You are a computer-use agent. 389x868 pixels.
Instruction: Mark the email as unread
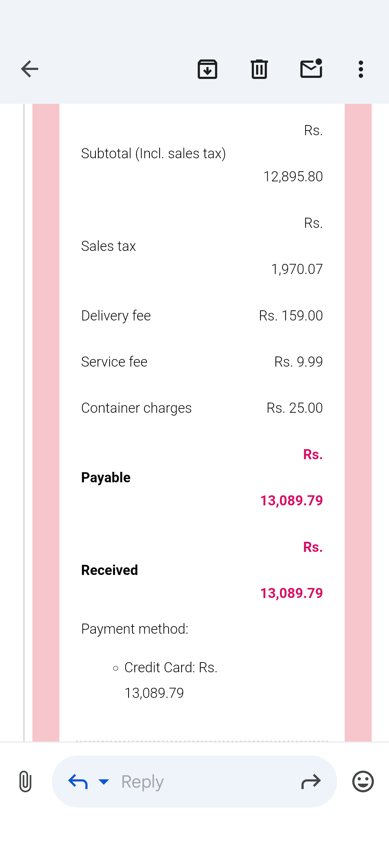(311, 68)
